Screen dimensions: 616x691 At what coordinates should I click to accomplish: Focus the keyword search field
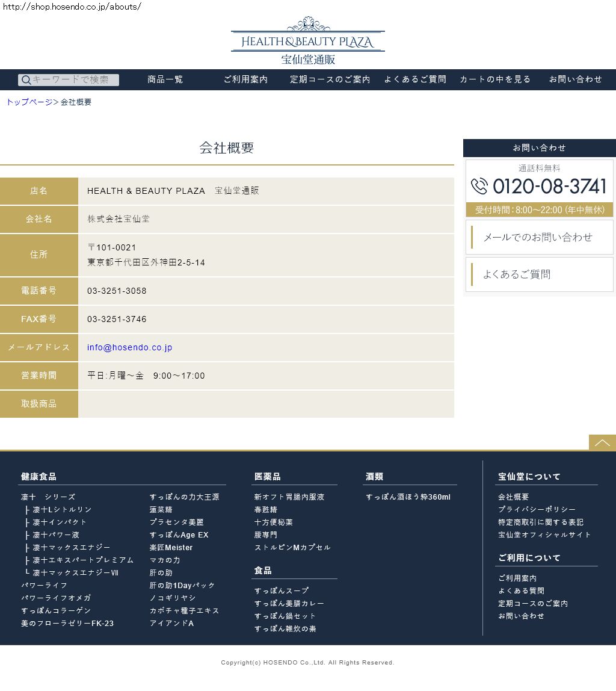coord(75,80)
